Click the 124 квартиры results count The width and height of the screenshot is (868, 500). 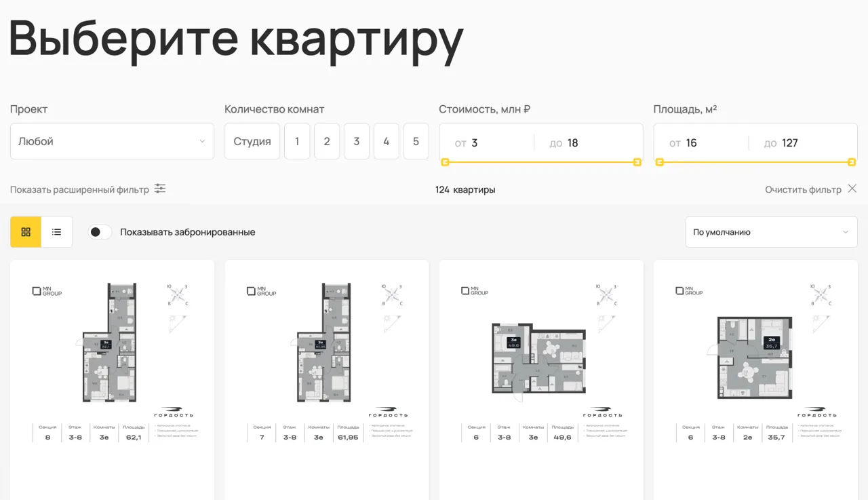[x=465, y=189]
